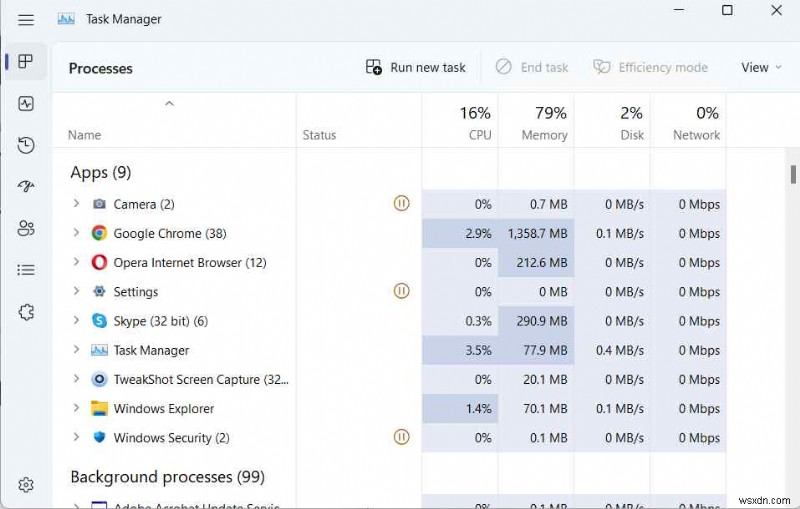
Task: Collapse the column header sort chevron
Action: point(169,103)
